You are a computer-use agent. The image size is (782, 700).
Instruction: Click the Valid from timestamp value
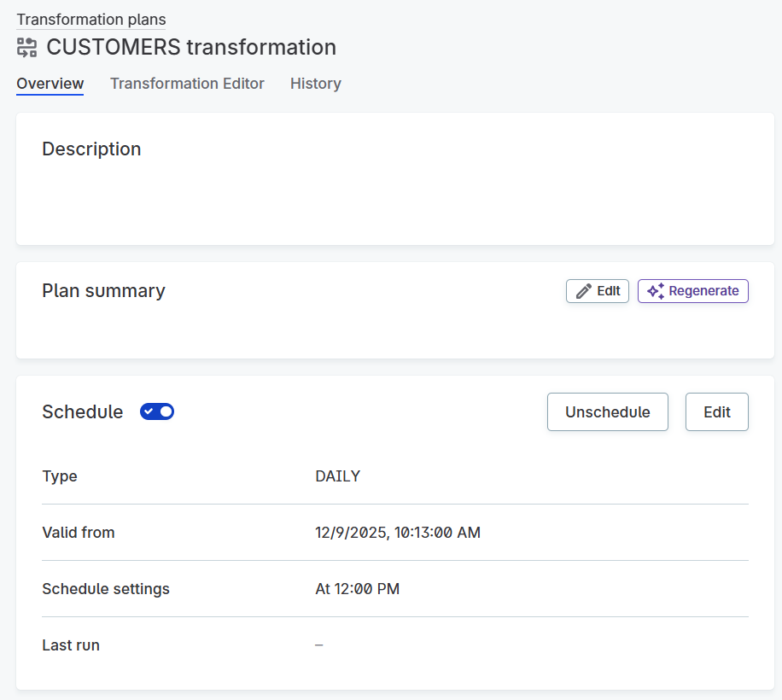(398, 532)
